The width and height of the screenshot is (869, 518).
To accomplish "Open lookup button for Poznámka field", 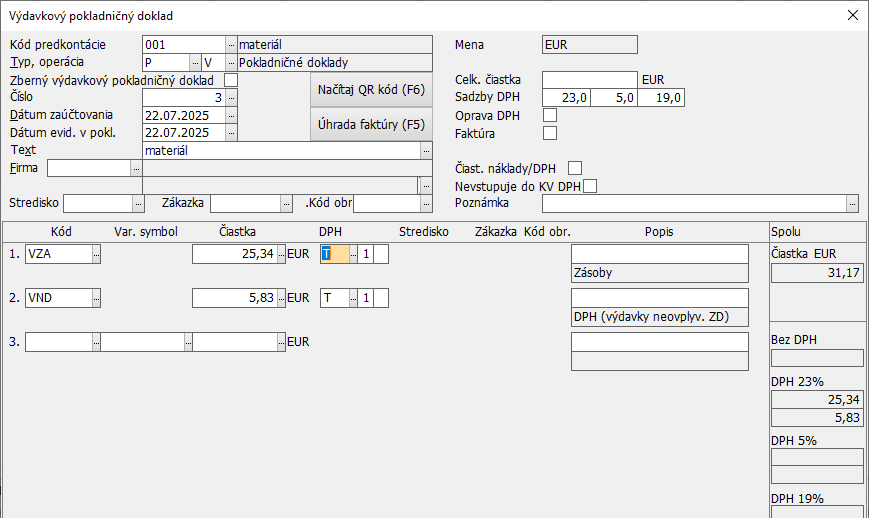I will (x=852, y=203).
